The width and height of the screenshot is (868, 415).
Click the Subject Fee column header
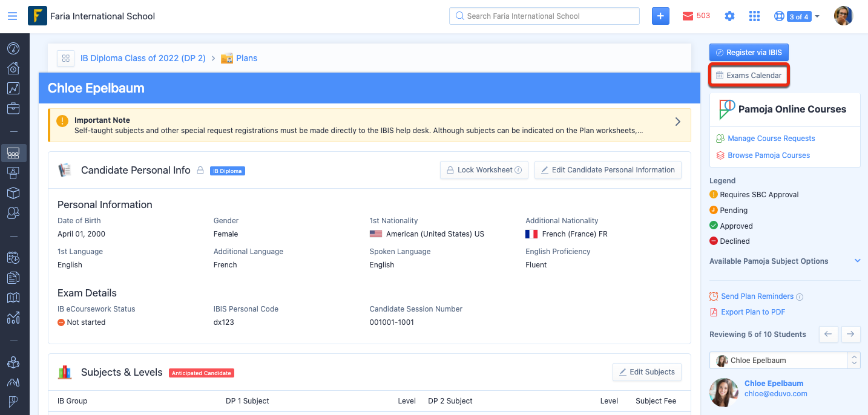[x=656, y=401]
